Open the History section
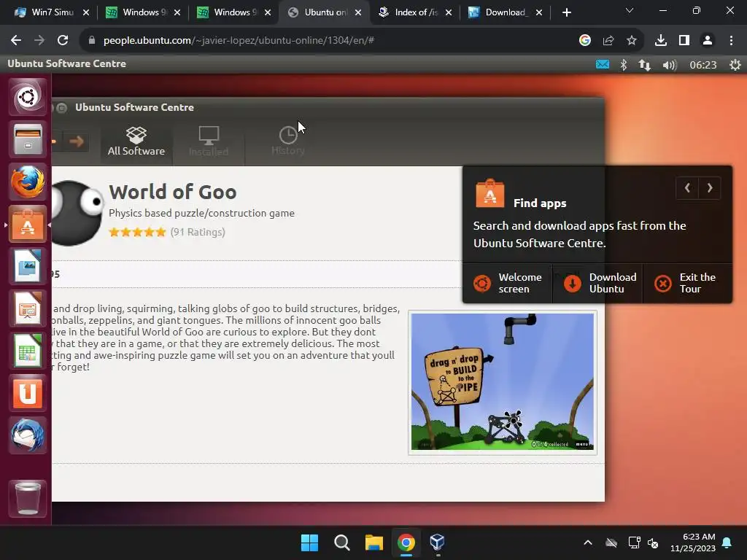This screenshot has height=560, width=747. click(287, 141)
